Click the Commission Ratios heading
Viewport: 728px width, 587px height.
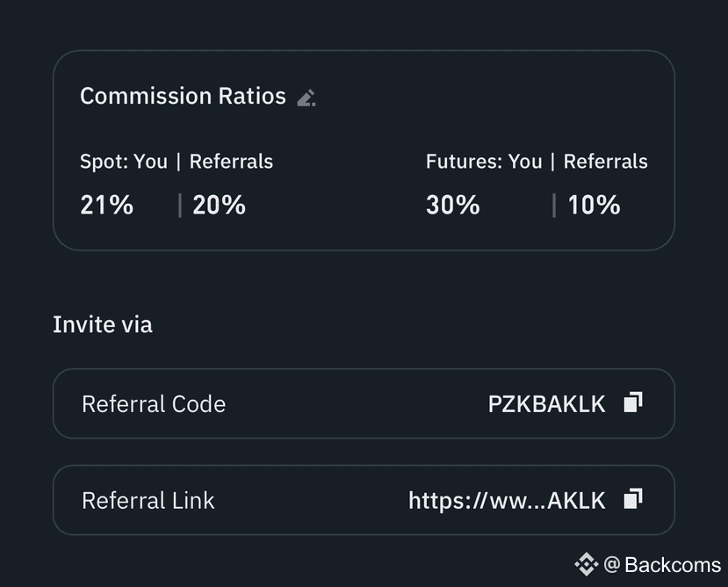[183, 96]
